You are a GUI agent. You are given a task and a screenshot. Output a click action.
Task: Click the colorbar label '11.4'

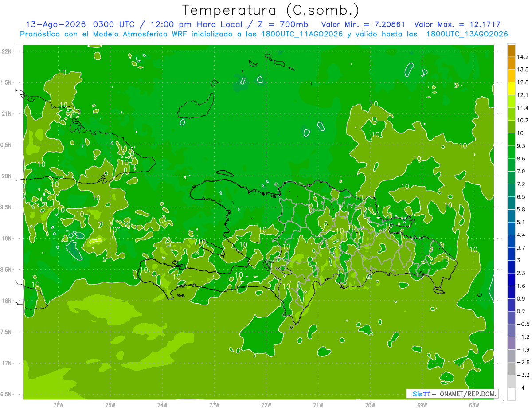522,108
